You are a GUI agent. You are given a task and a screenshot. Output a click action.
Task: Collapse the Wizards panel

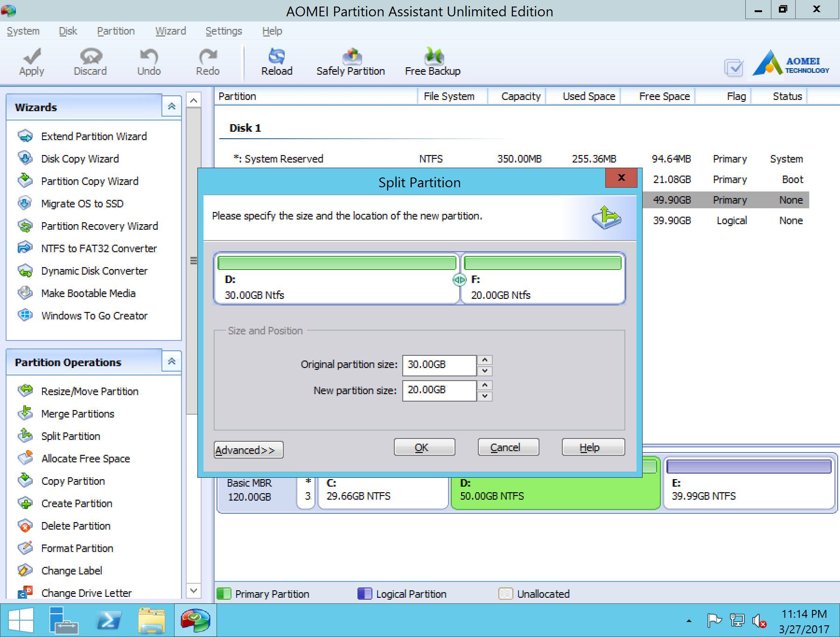171,106
